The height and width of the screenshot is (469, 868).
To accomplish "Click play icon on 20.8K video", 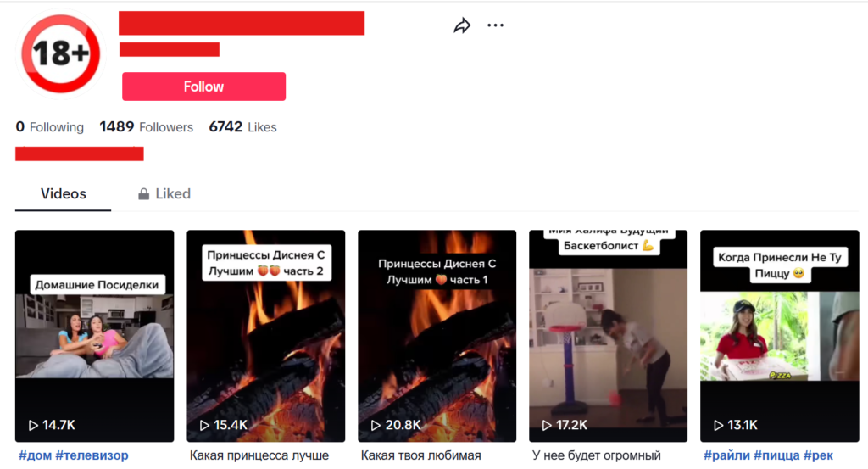I will click(376, 425).
